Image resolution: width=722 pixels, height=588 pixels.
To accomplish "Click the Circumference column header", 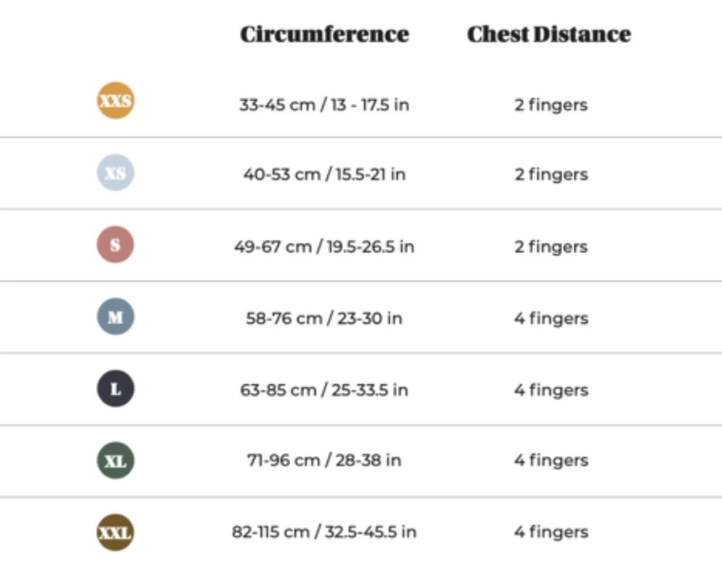I will point(324,34).
